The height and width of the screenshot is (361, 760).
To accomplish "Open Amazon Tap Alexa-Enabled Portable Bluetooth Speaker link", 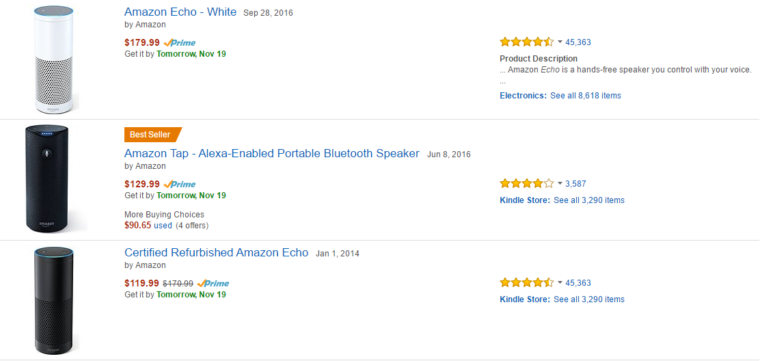I will [x=271, y=154].
